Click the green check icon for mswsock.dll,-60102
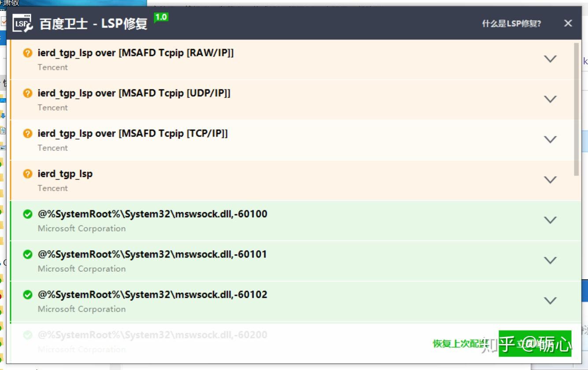Image resolution: width=588 pixels, height=370 pixels. pos(28,295)
